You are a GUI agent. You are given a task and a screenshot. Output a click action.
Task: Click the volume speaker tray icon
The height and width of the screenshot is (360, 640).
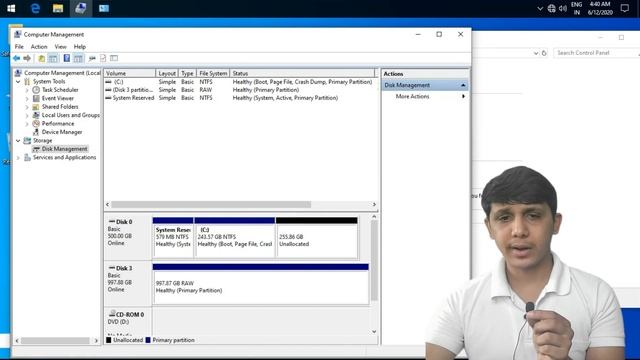tap(563, 8)
